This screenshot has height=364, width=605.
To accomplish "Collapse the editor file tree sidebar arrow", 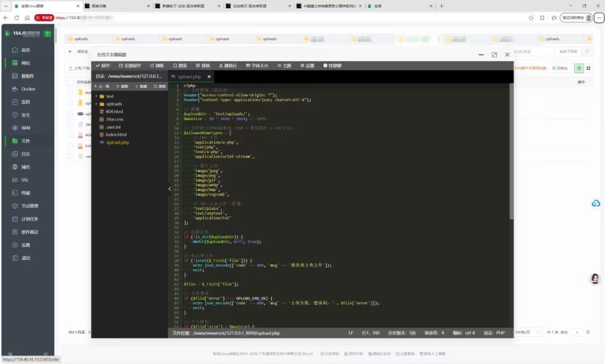I will (x=170, y=188).
